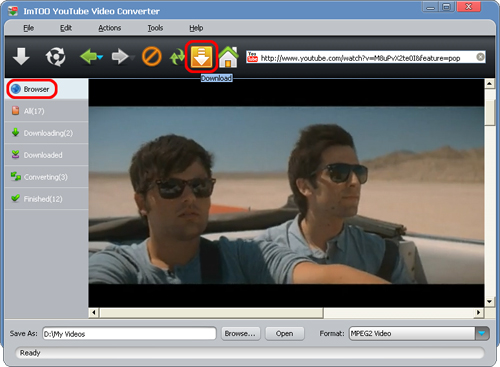Go forward with the gray right arrow
Image resolution: width=500 pixels, height=367 pixels.
click(x=120, y=56)
